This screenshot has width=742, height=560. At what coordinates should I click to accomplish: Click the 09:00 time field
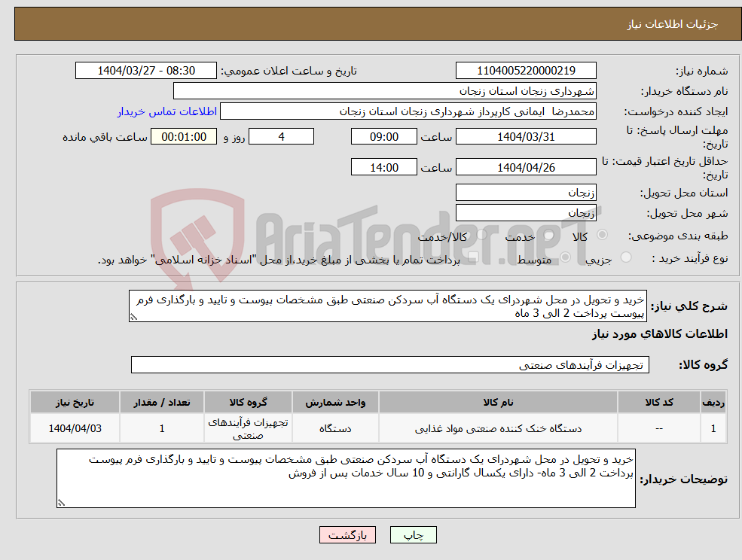pos(383,136)
